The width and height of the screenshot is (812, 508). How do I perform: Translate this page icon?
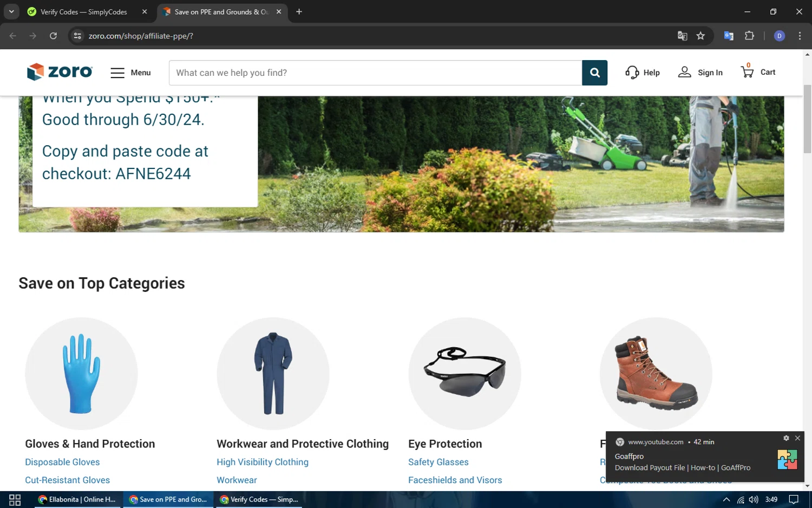(x=682, y=36)
